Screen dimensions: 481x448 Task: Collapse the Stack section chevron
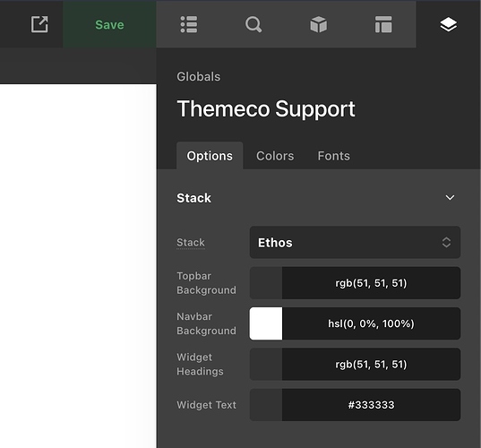450,198
